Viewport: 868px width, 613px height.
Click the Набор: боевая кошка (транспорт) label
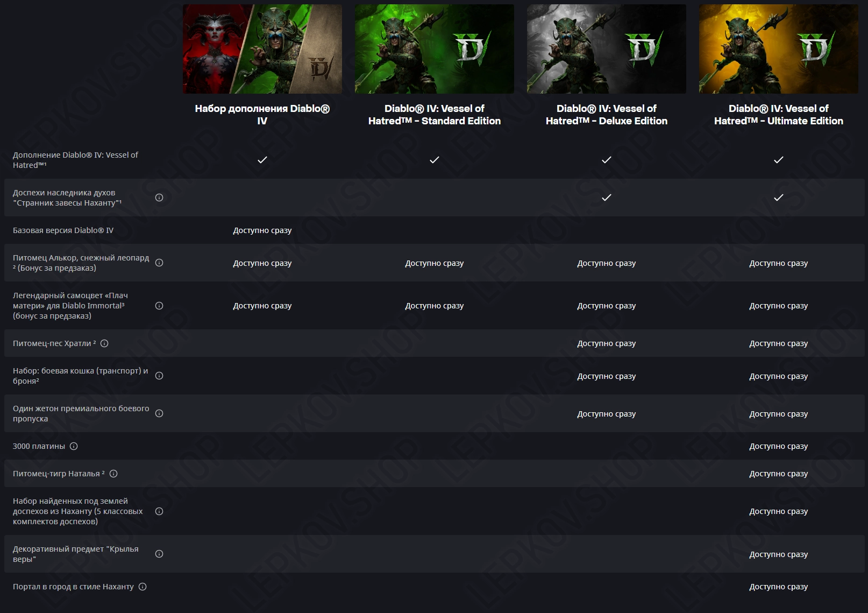pyautogui.click(x=81, y=376)
